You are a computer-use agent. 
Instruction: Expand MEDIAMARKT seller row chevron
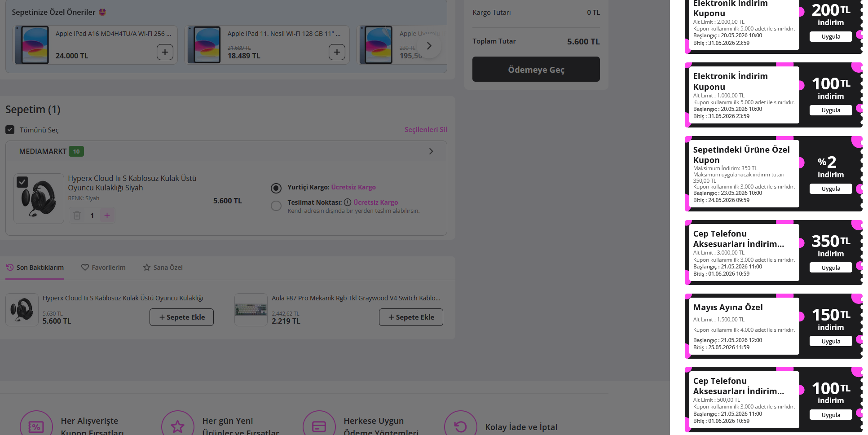[x=431, y=151]
